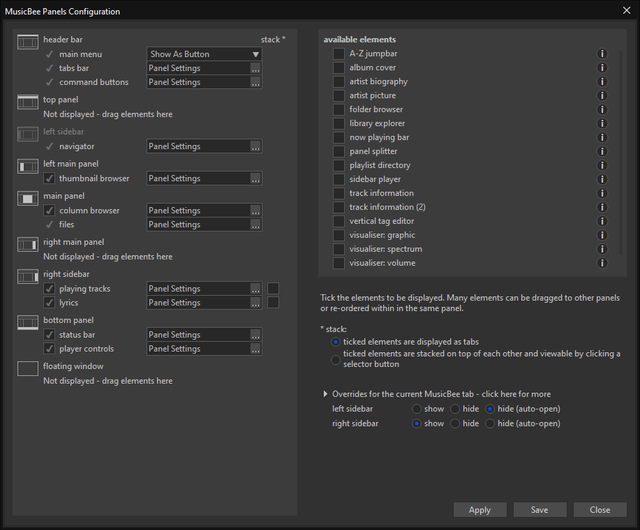
Task: Show info for visualiser: spectrum
Action: 602,249
